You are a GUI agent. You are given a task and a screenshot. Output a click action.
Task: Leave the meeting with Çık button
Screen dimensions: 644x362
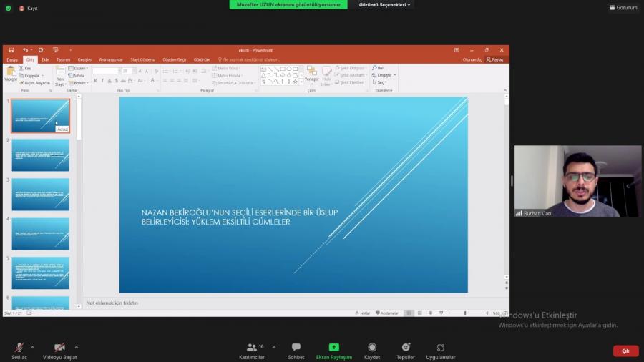tap(625, 351)
